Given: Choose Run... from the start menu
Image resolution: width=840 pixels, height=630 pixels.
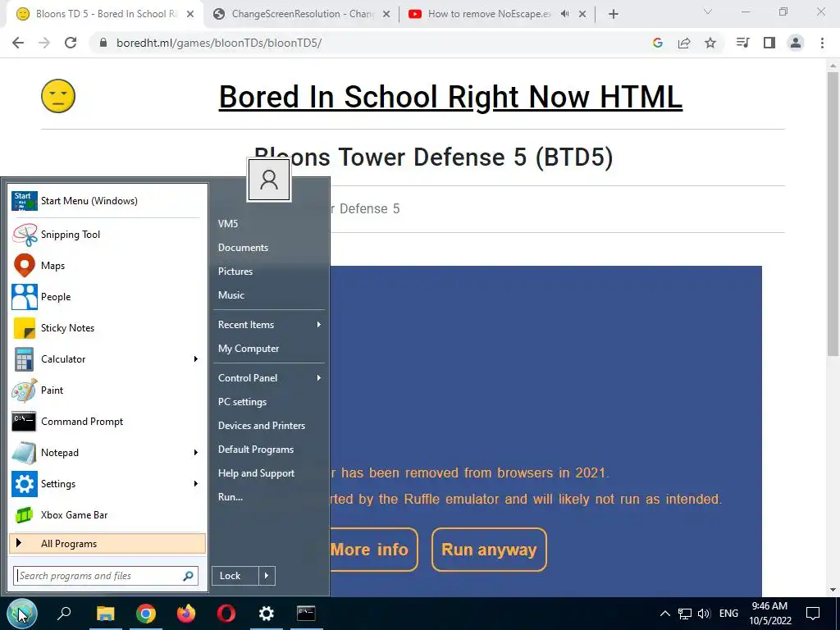Looking at the screenshot, I should click(231, 497).
